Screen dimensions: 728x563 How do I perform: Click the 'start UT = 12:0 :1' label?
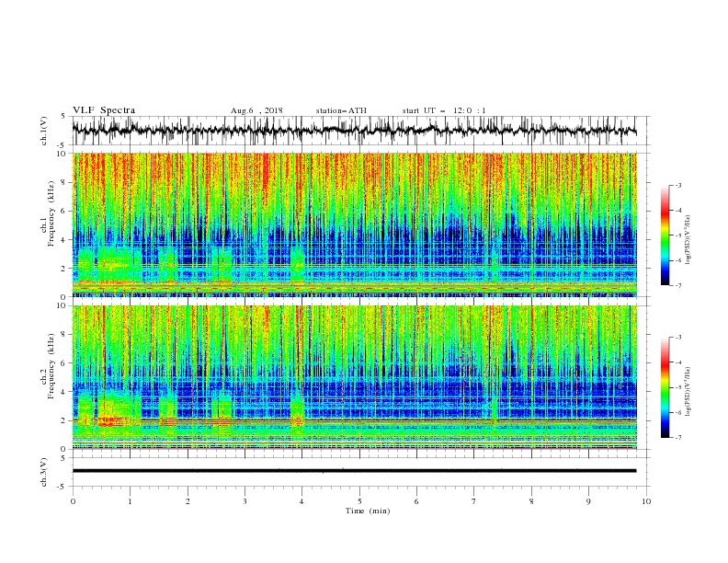click(x=443, y=110)
